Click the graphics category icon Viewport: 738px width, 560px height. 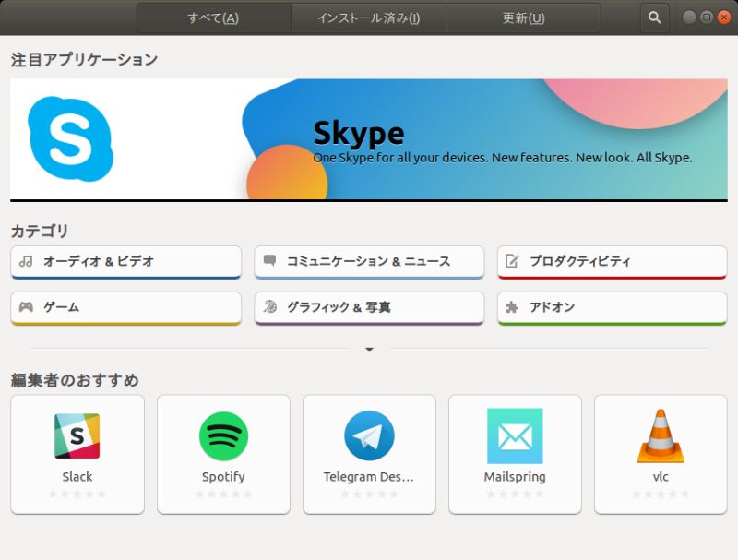(x=269, y=307)
